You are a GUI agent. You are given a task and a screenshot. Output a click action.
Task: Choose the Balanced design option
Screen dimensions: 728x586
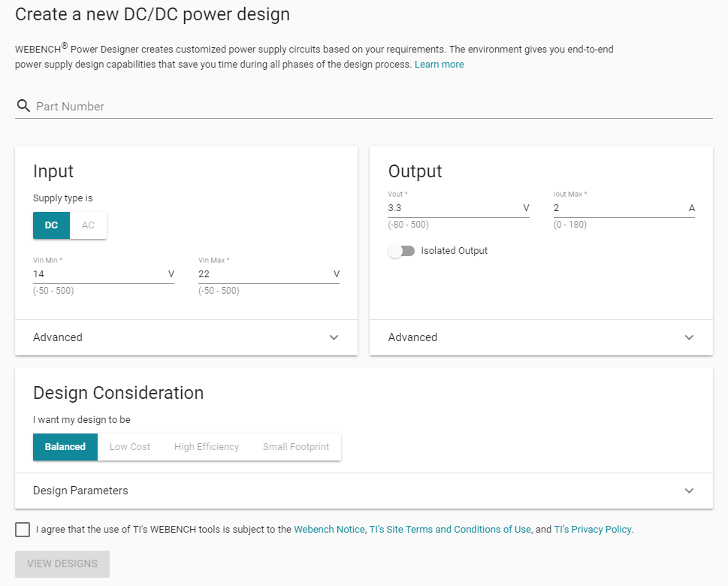tap(65, 446)
